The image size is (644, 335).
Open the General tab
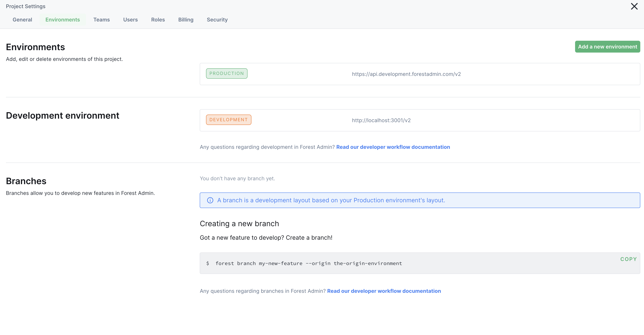[x=22, y=20]
